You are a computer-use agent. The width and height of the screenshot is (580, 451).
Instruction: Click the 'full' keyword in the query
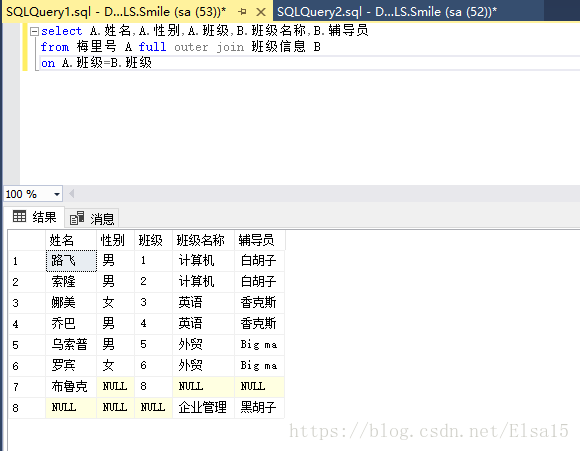(x=152, y=47)
